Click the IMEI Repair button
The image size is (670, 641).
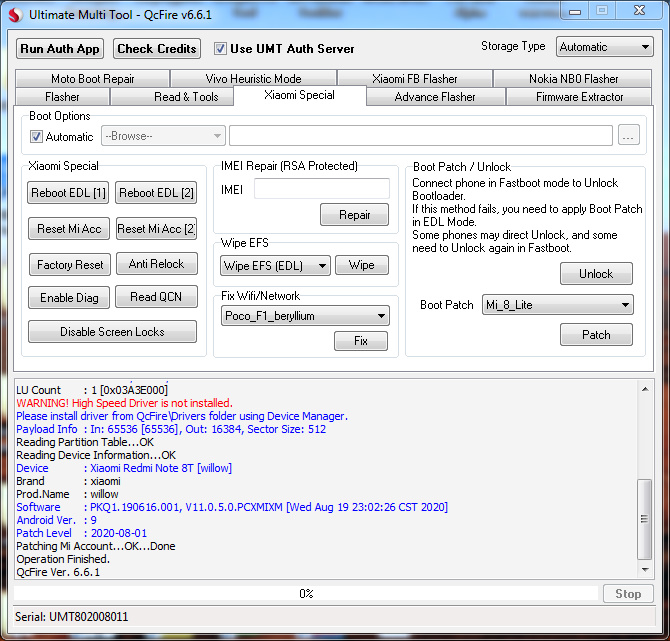click(x=355, y=215)
